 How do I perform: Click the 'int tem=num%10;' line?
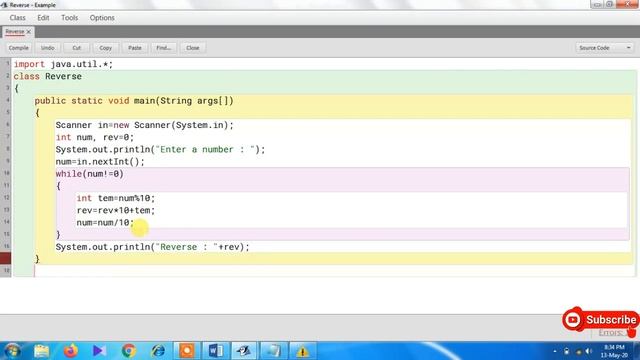pos(116,198)
